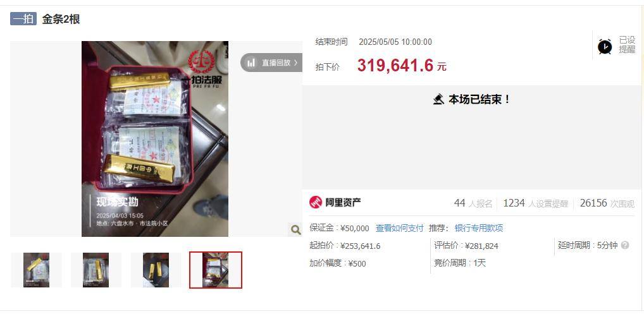Viewport: 644px width, 319px height.
Task: Click the bar chart icon in 直播回放
Action: pos(251,63)
